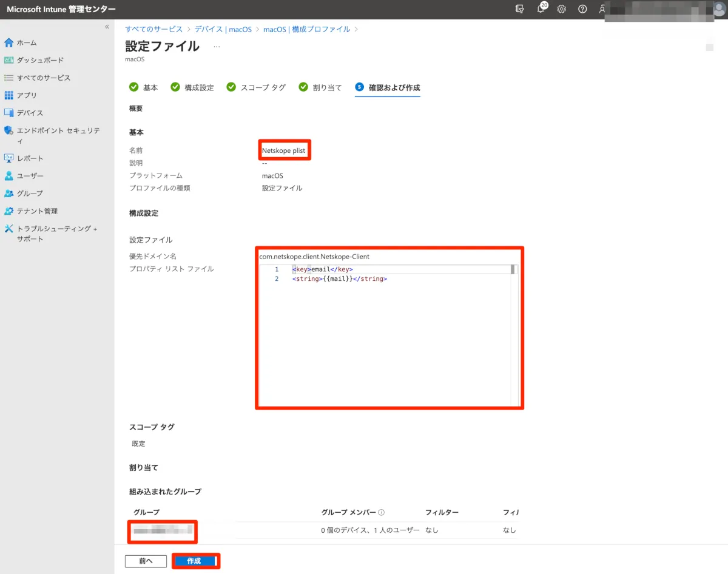This screenshot has width=728, height=574.
Task: Click the plist line with the email key
Action: (322, 269)
